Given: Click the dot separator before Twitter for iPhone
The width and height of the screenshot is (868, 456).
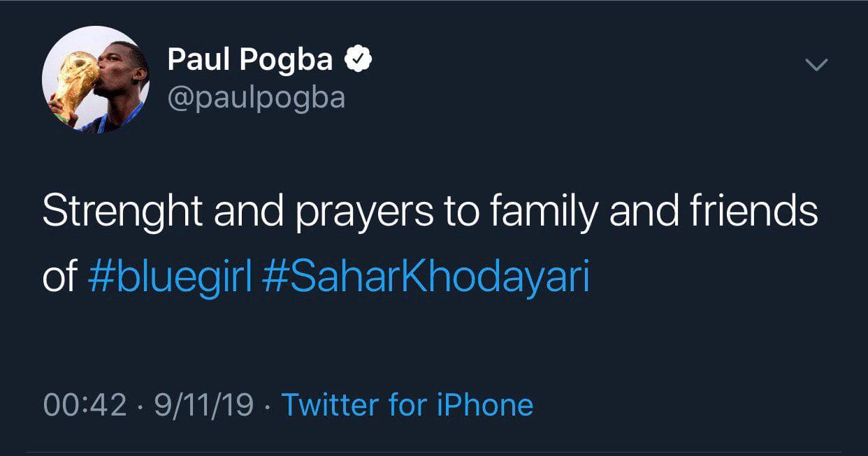Looking at the screenshot, I should pos(267,406).
